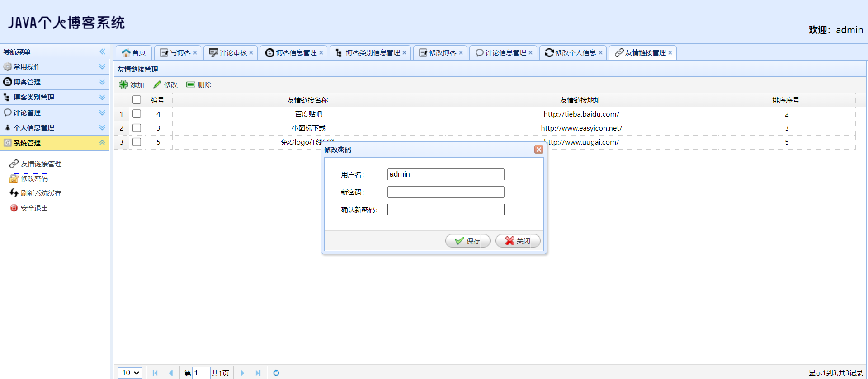Click the 友情链接管理 chain icon in sidebar

click(14, 164)
